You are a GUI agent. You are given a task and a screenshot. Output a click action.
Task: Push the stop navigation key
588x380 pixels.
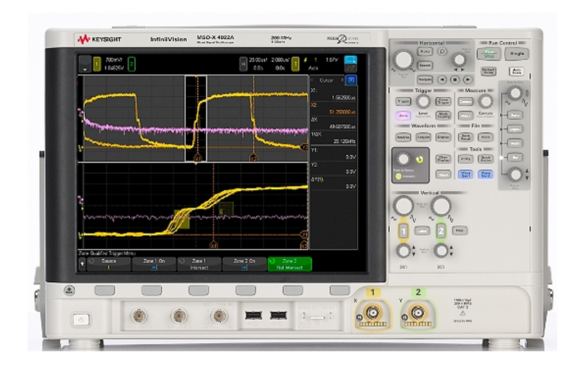click(455, 80)
